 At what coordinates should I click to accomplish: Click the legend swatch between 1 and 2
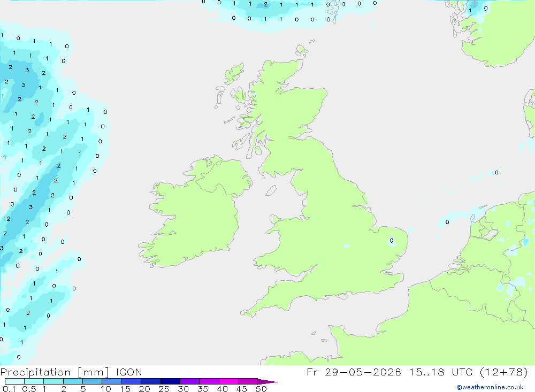53,381
